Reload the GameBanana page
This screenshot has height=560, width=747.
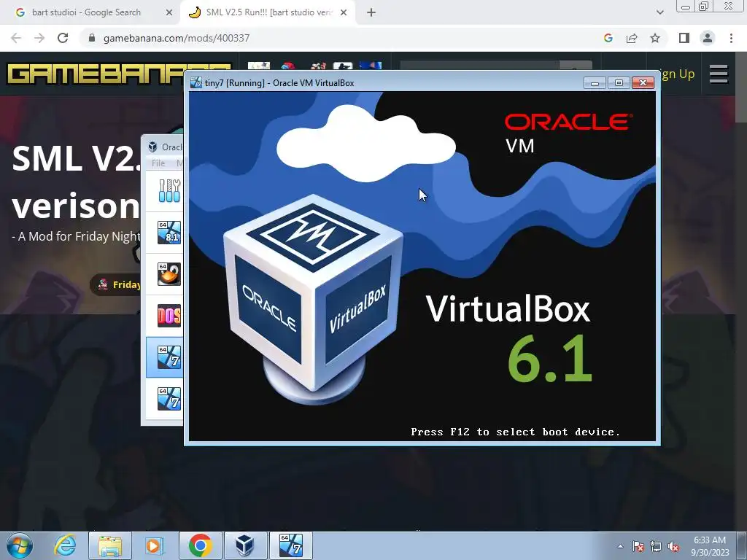click(63, 38)
